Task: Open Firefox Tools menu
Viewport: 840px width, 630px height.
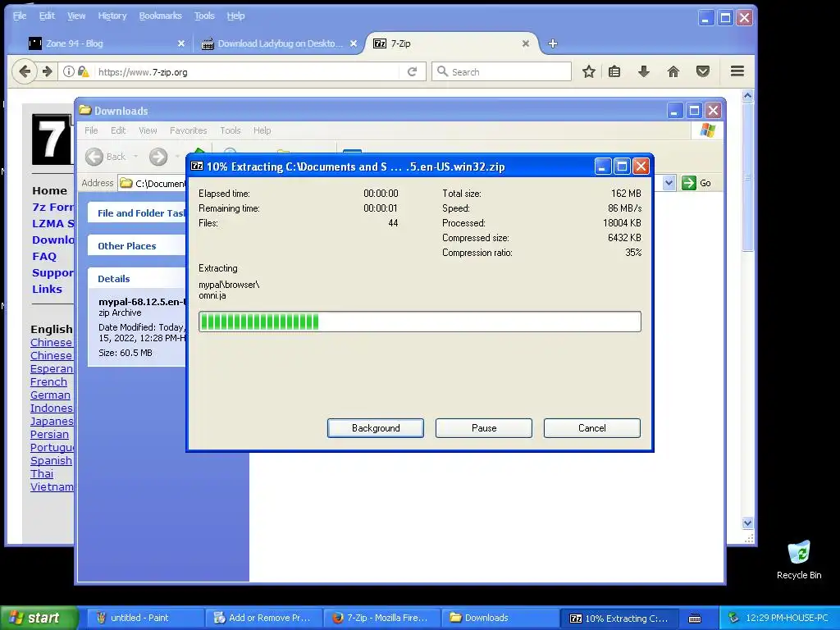Action: [x=204, y=16]
